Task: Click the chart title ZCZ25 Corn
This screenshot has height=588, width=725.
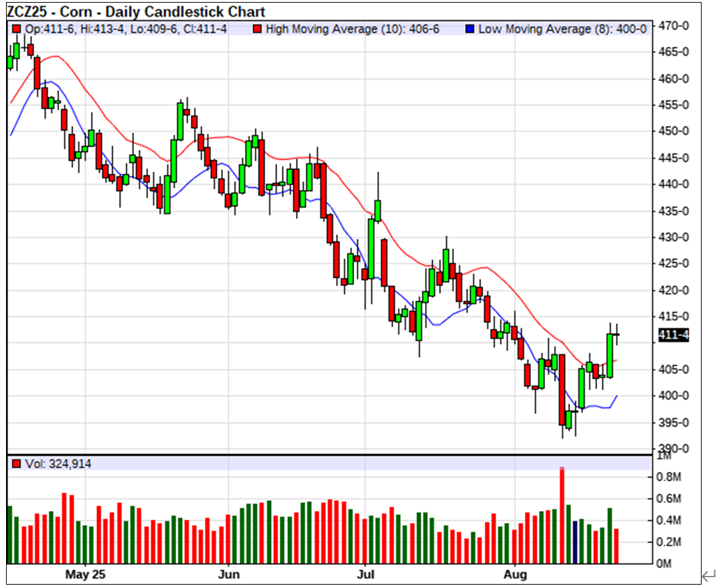Action: pyautogui.click(x=136, y=12)
